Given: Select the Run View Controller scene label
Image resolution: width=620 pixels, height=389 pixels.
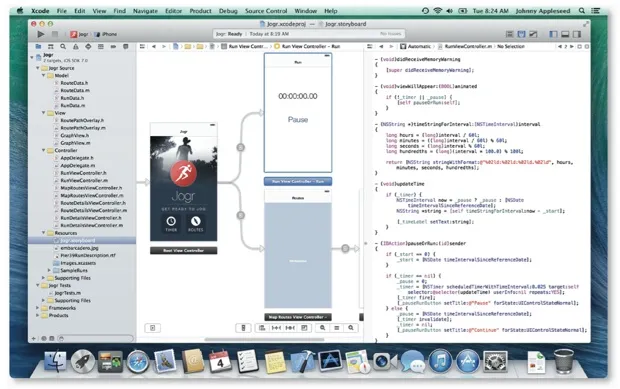Looking at the screenshot, I should (x=298, y=181).
